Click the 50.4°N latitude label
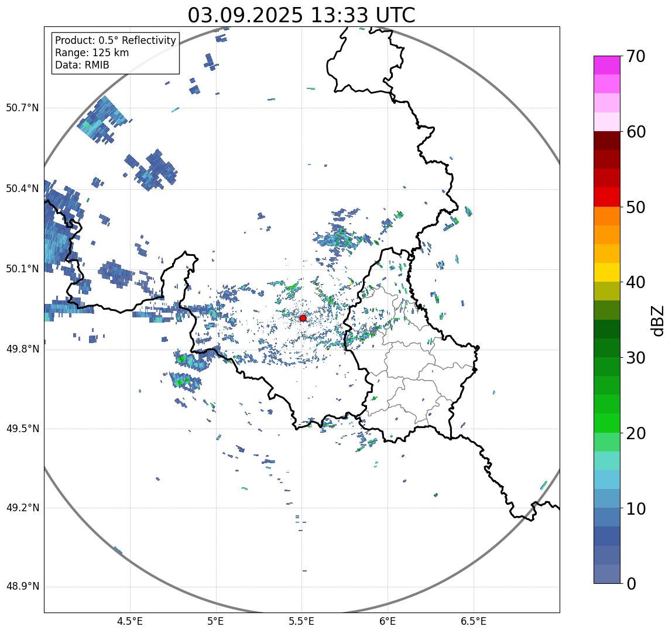Screen dimensions: 672x633 tap(22, 189)
